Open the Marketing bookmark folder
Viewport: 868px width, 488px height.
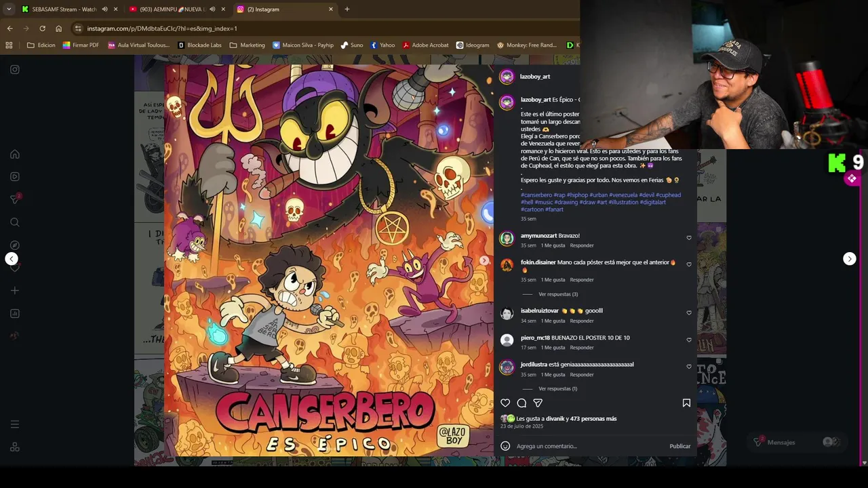[248, 45]
